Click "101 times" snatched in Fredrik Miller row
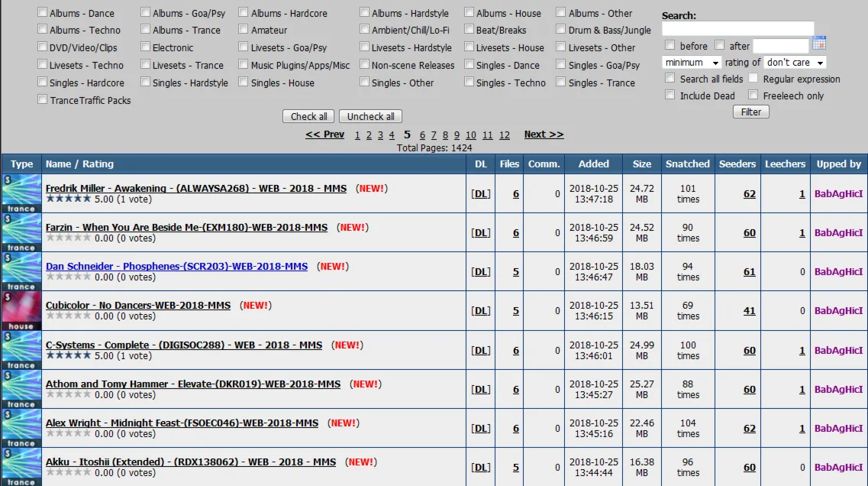 [688, 193]
